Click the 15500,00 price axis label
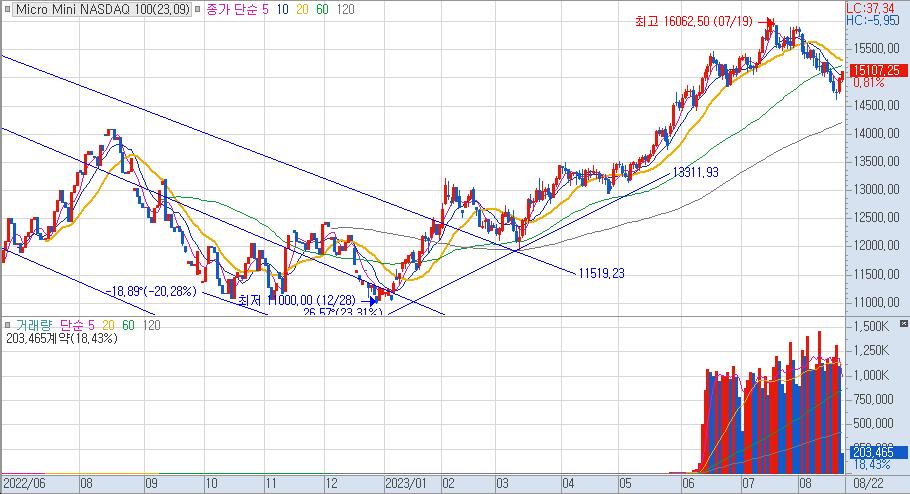 [876, 48]
